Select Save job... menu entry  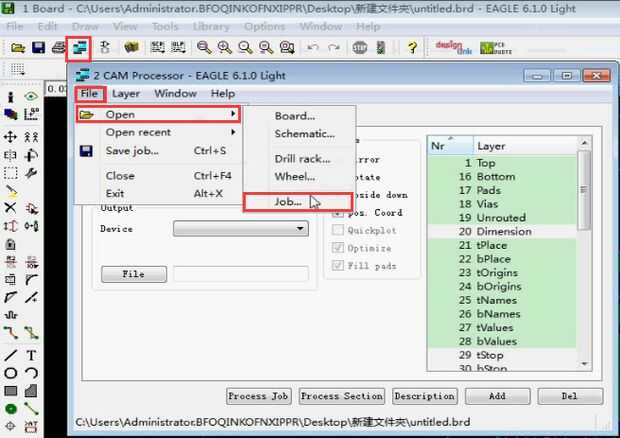pos(158,151)
